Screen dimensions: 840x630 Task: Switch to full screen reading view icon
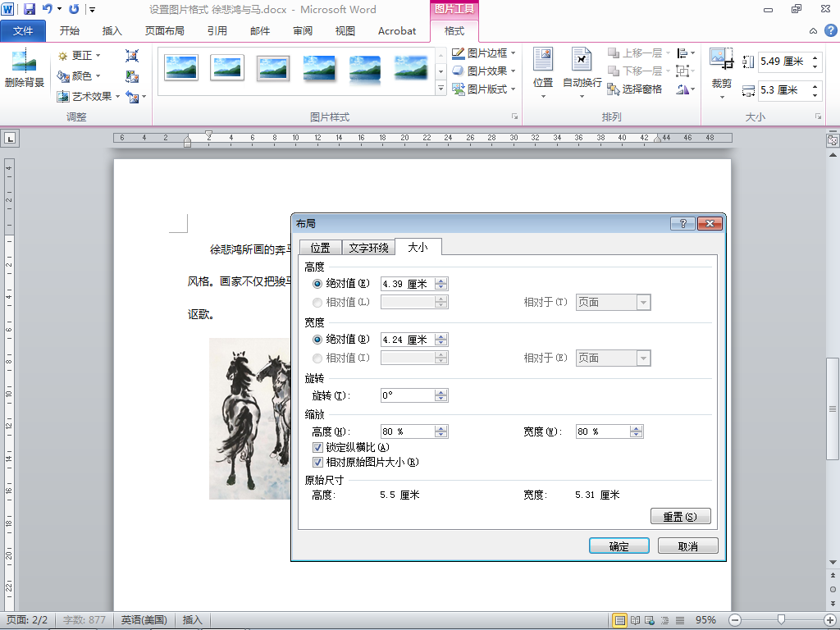pos(635,620)
